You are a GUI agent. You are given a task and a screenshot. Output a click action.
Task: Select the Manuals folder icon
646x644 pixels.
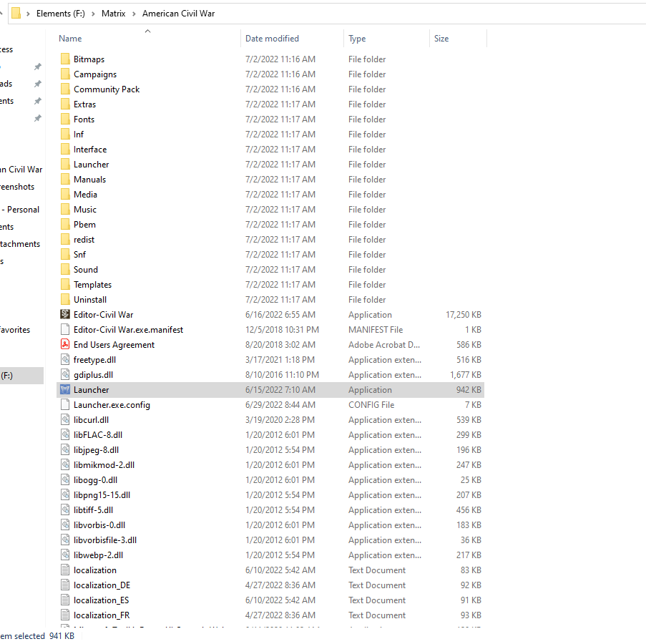pyautogui.click(x=65, y=179)
